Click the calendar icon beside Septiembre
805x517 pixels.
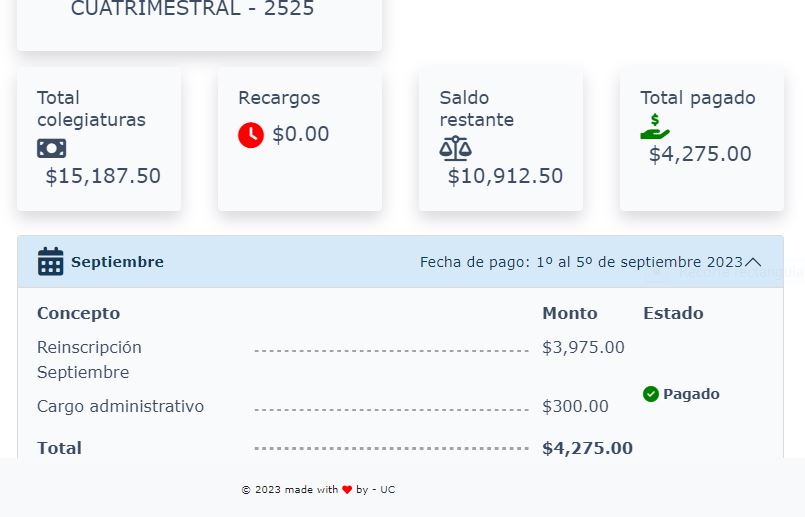click(50, 261)
